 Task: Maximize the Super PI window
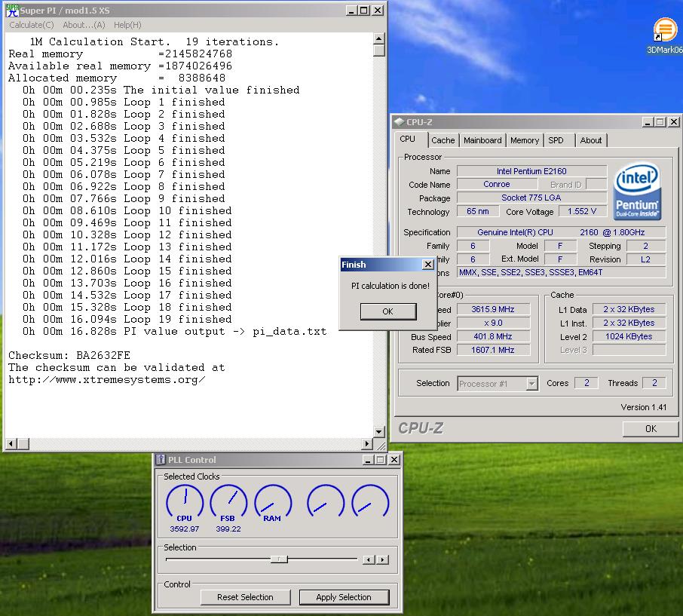tap(364, 10)
